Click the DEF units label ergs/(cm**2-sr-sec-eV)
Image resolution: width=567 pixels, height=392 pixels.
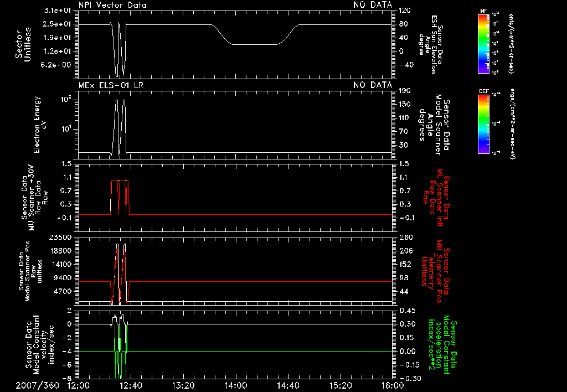[512, 124]
